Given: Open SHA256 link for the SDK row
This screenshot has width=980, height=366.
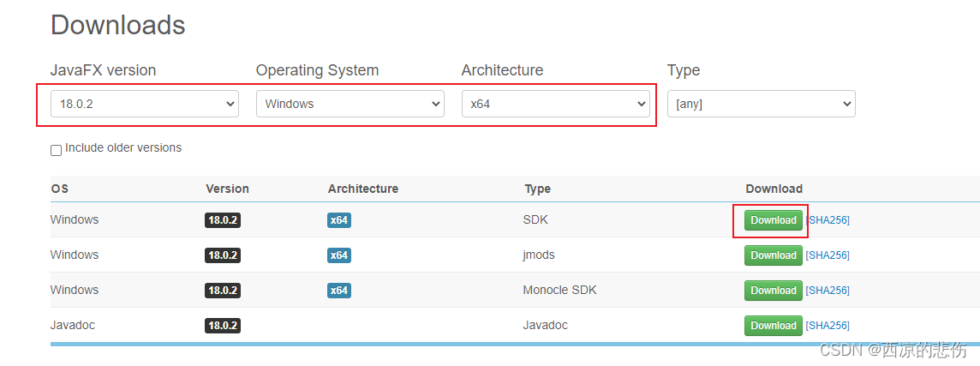Looking at the screenshot, I should 828,220.
